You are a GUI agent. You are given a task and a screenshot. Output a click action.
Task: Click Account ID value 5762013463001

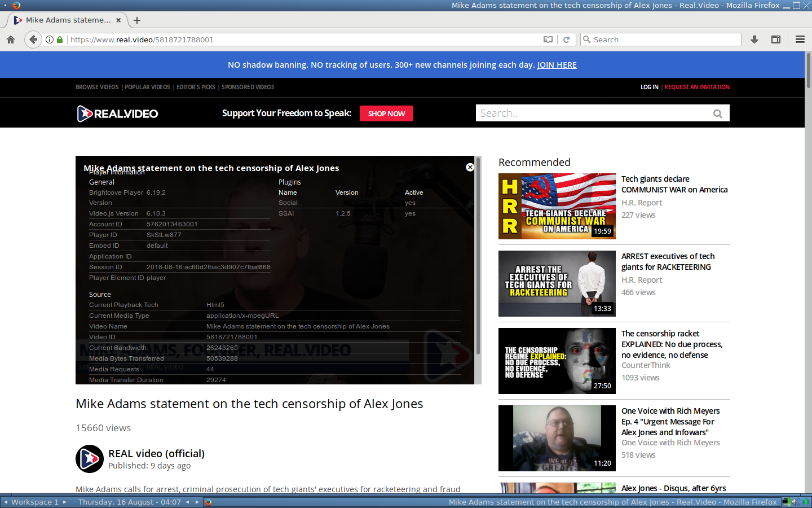(x=172, y=224)
